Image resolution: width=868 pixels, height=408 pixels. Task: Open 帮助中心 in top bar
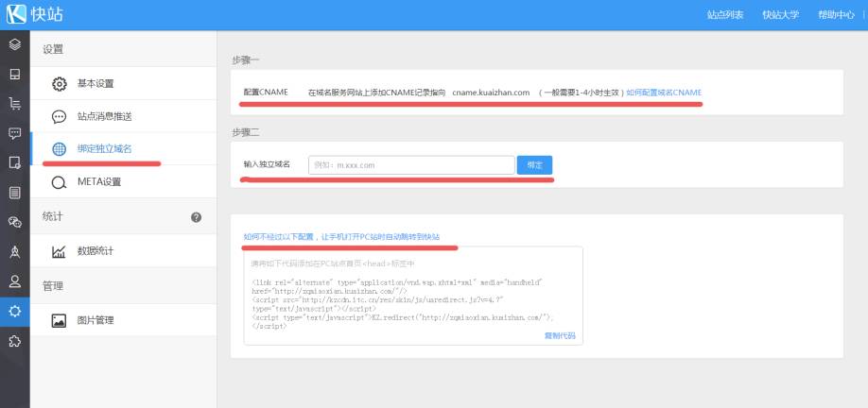tap(837, 15)
